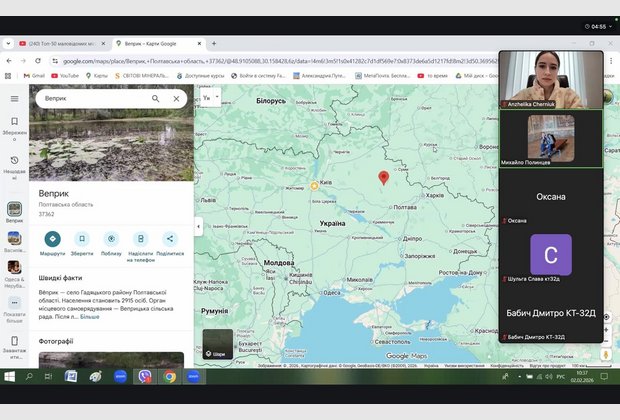Open the Нещодавні recents sidebar item

coord(14,164)
